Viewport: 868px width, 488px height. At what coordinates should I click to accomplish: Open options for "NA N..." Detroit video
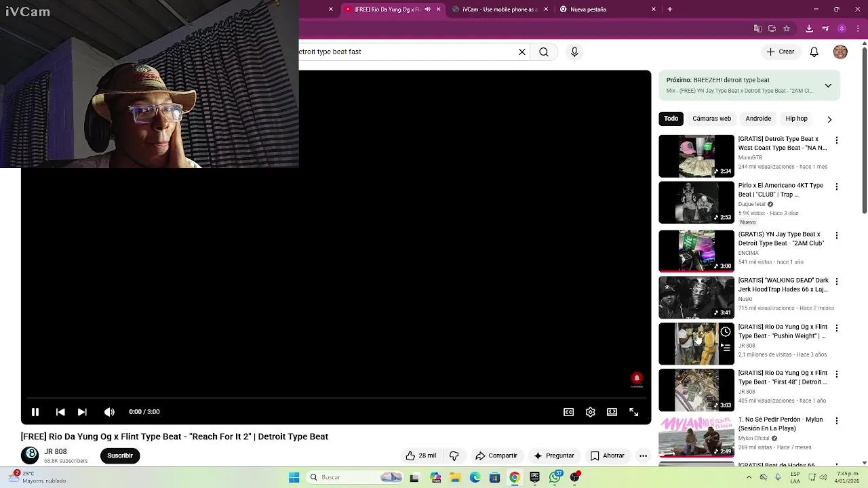[x=837, y=140]
